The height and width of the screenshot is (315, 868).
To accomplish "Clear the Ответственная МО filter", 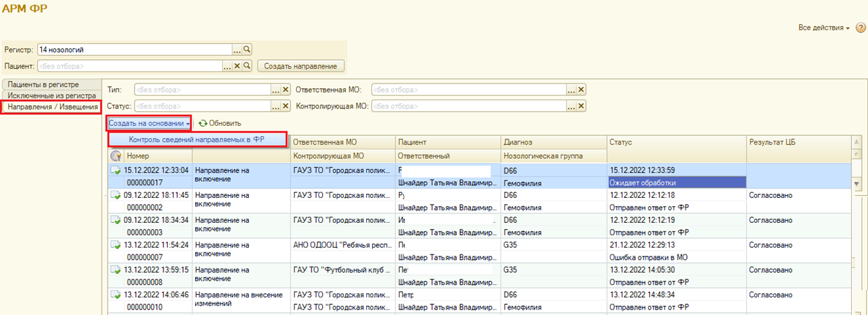I will click(581, 90).
